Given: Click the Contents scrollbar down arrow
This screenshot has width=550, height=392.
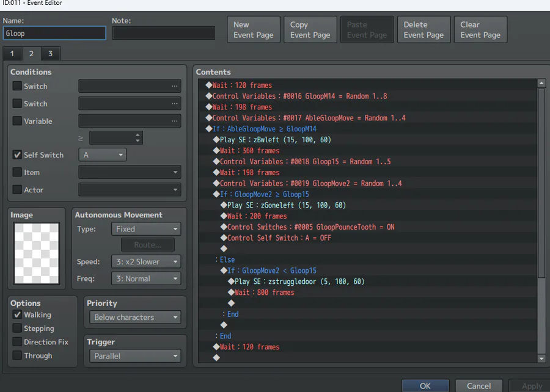Looking at the screenshot, I should (541, 358).
